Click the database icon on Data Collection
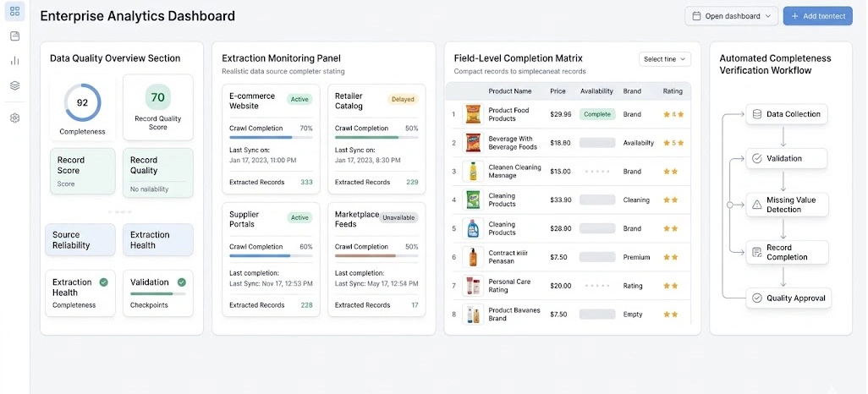 [x=756, y=114]
